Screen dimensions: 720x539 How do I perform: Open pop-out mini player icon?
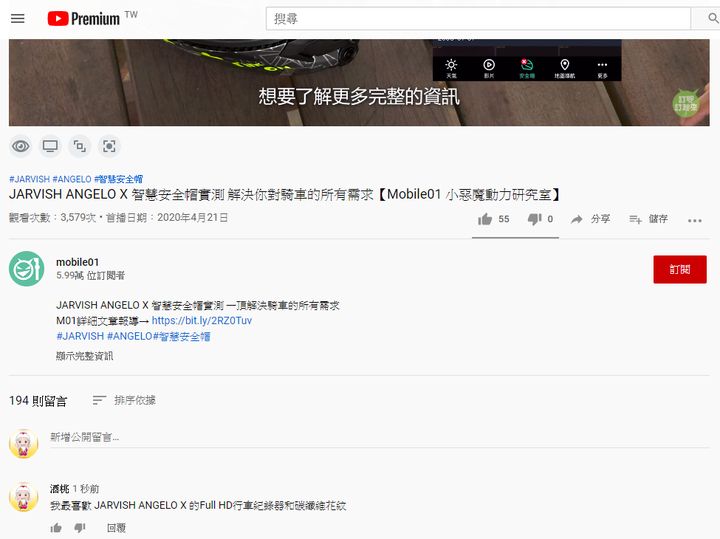79,146
